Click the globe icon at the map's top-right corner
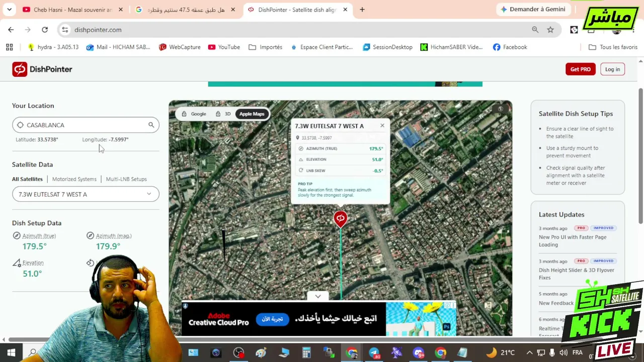Viewport: 644px width, 362px height. [x=500, y=109]
